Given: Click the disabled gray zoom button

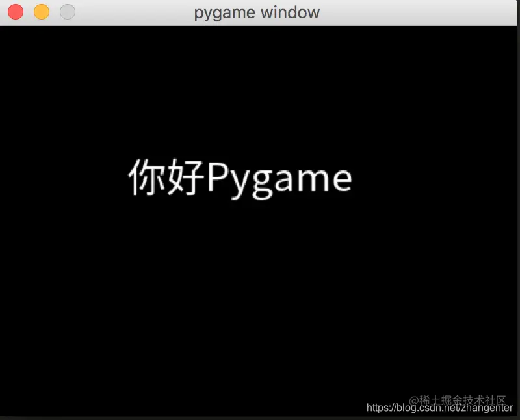Looking at the screenshot, I should point(68,12).
